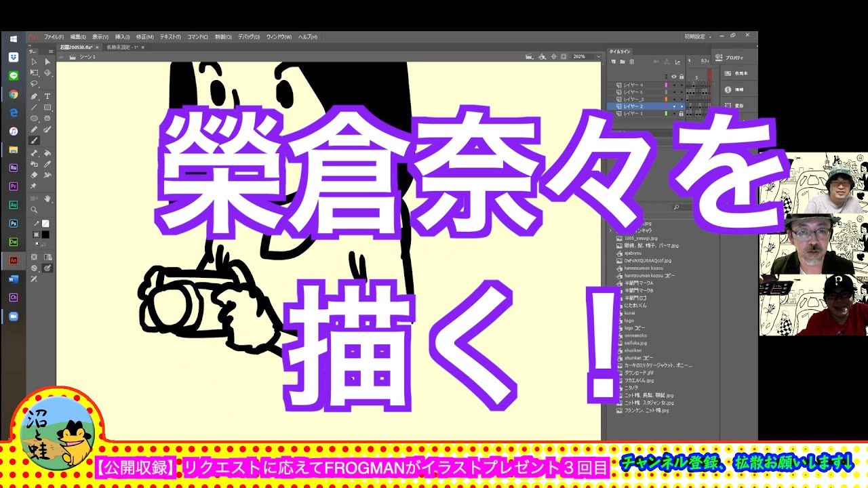Select the Eraser tool

(34, 175)
